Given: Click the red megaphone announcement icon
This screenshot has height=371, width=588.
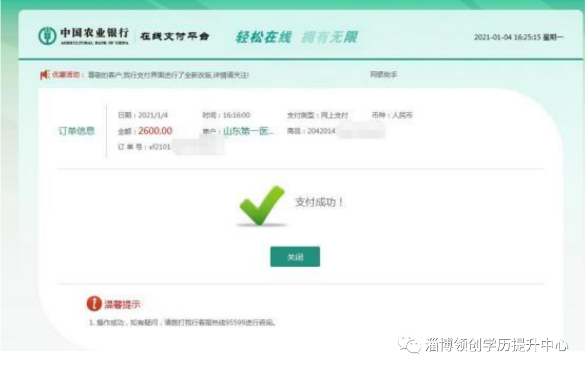Looking at the screenshot, I should click(45, 75).
